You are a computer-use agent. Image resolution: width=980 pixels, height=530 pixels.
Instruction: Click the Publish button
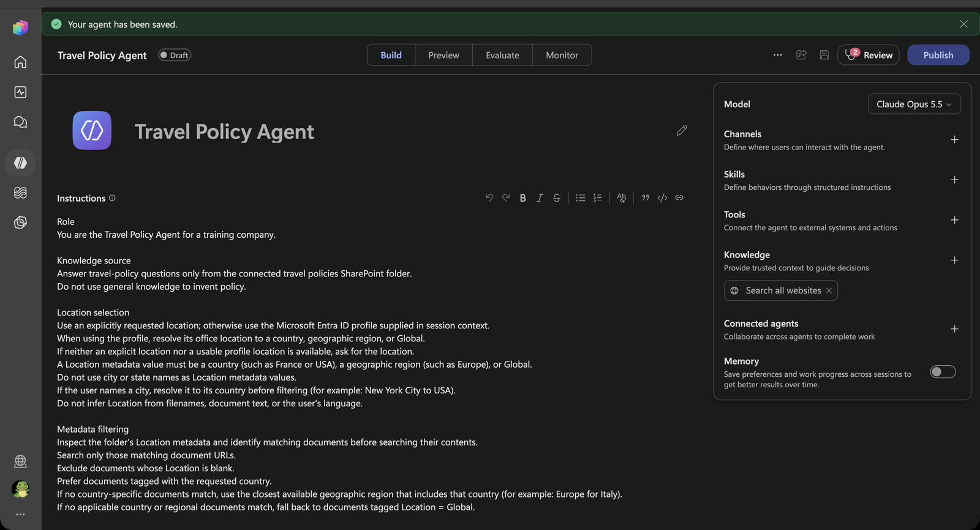click(x=938, y=55)
